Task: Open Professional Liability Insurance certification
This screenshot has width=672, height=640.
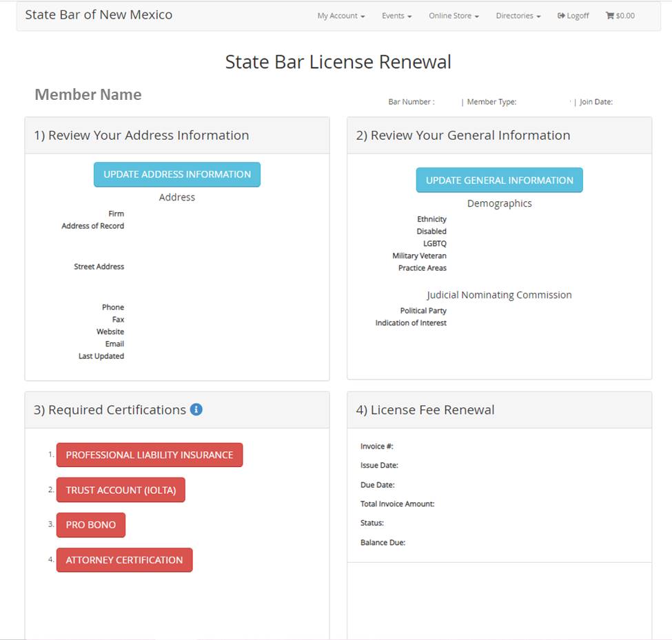Action: click(x=150, y=455)
